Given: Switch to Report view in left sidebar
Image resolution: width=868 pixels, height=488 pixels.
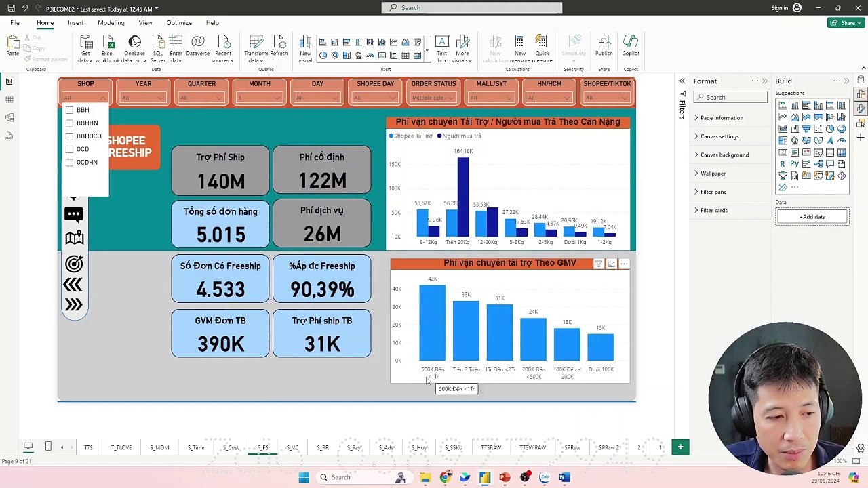Looking at the screenshot, I should coord(9,82).
